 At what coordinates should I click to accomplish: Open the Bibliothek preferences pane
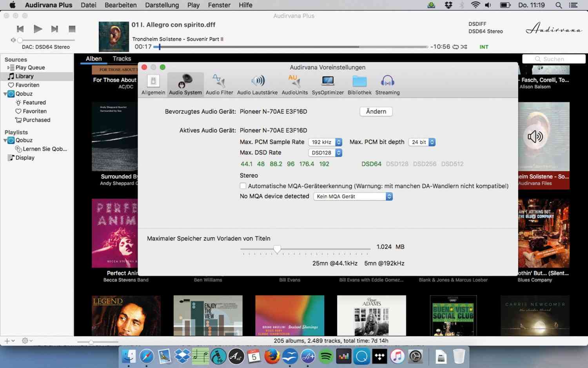click(x=359, y=85)
